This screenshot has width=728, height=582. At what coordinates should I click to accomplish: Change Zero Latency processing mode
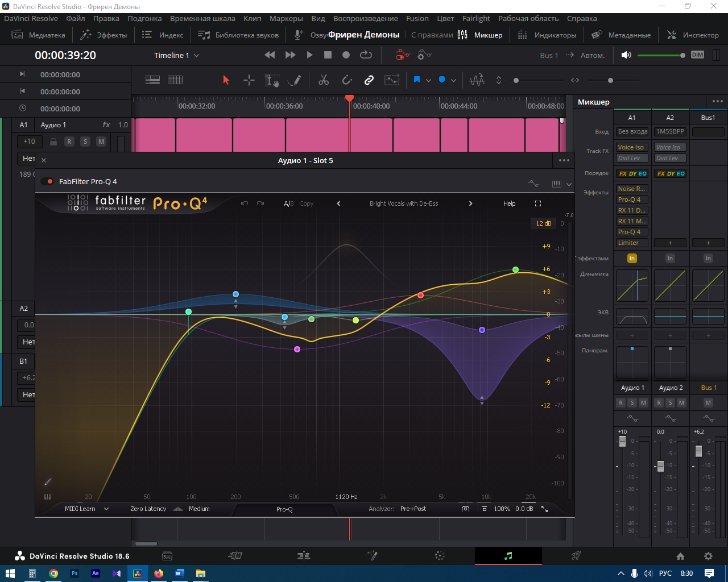pos(148,509)
